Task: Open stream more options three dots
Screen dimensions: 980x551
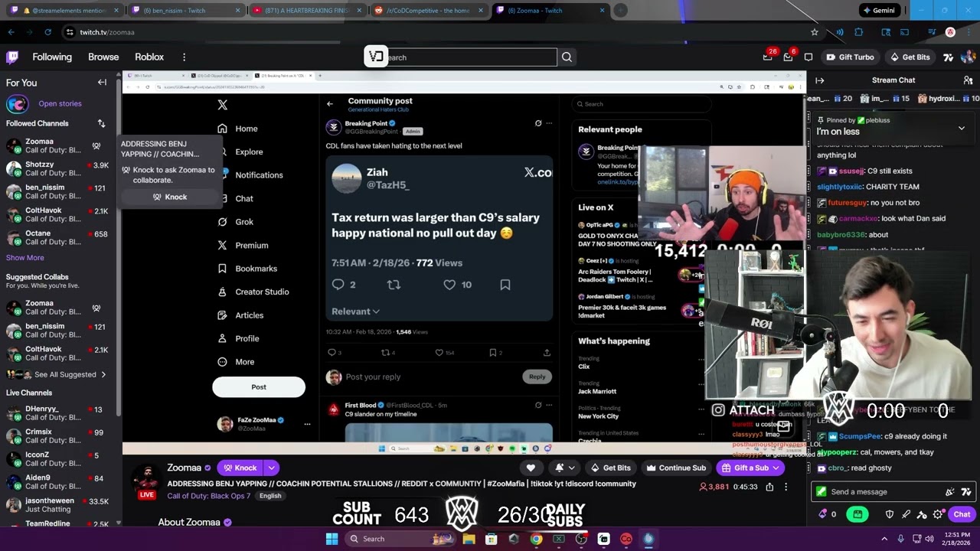Action: point(786,487)
